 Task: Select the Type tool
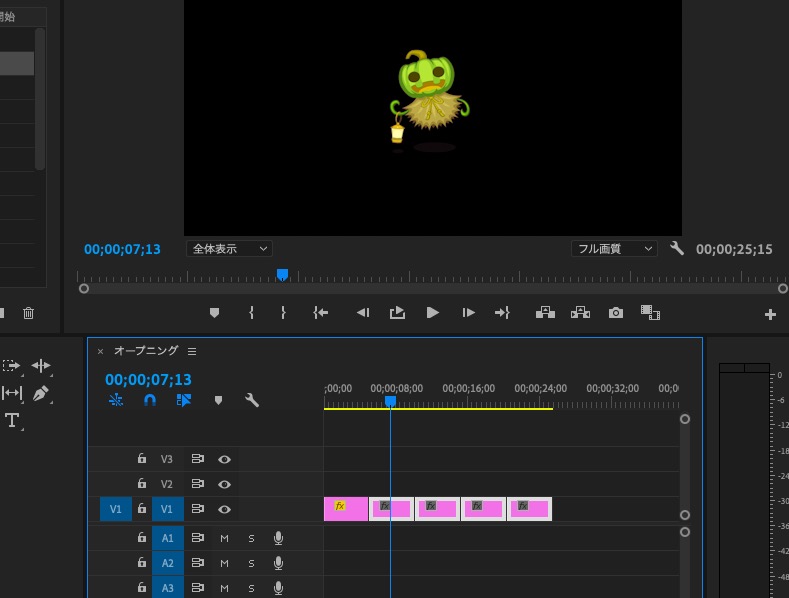12,421
